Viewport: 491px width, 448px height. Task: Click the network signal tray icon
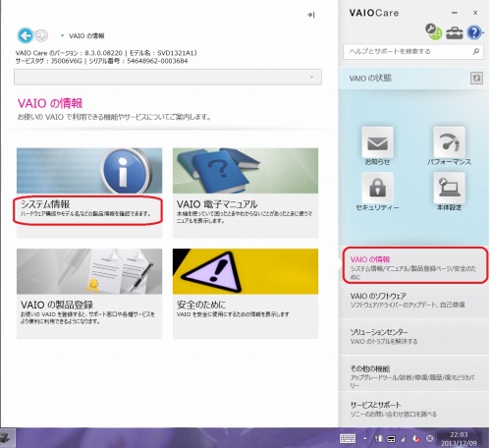click(x=404, y=438)
